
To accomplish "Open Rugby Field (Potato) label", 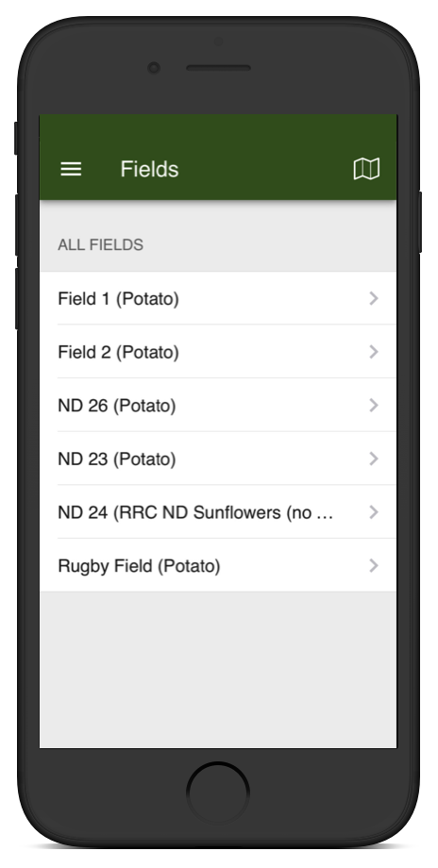I will pyautogui.click(x=139, y=566).
